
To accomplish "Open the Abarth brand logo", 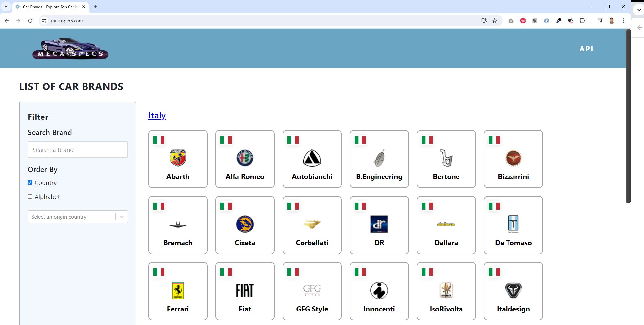I will point(178,158).
